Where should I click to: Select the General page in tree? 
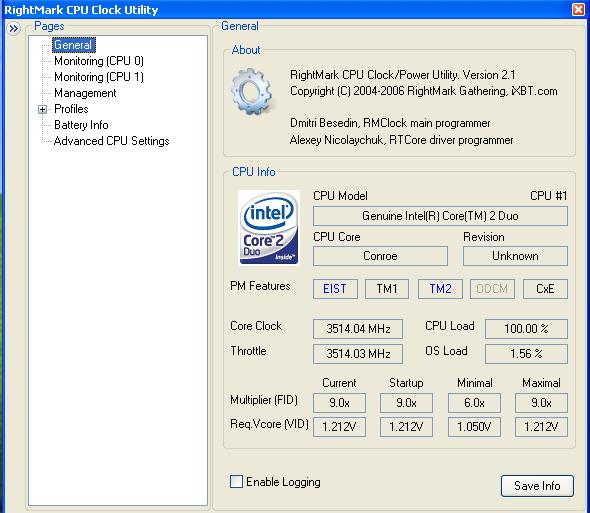[x=73, y=45]
